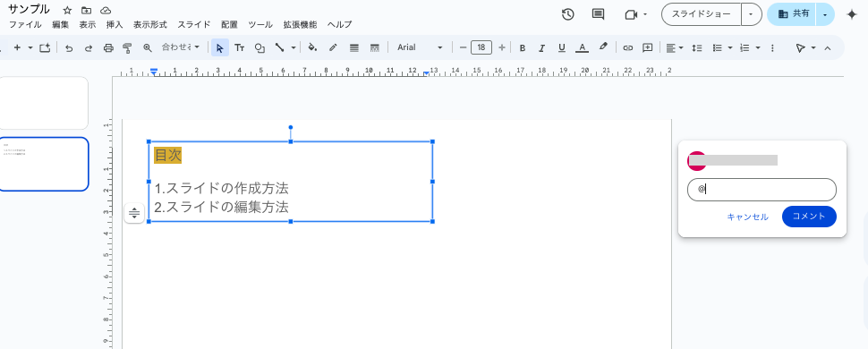This screenshot has height=349, width=868.
Task: Insert slide from template icon
Action: 45,47
